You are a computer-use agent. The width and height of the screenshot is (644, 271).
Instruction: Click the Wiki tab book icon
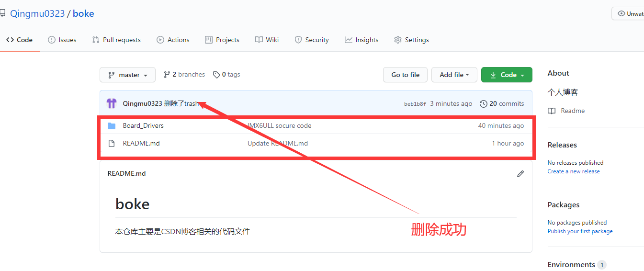click(x=259, y=40)
